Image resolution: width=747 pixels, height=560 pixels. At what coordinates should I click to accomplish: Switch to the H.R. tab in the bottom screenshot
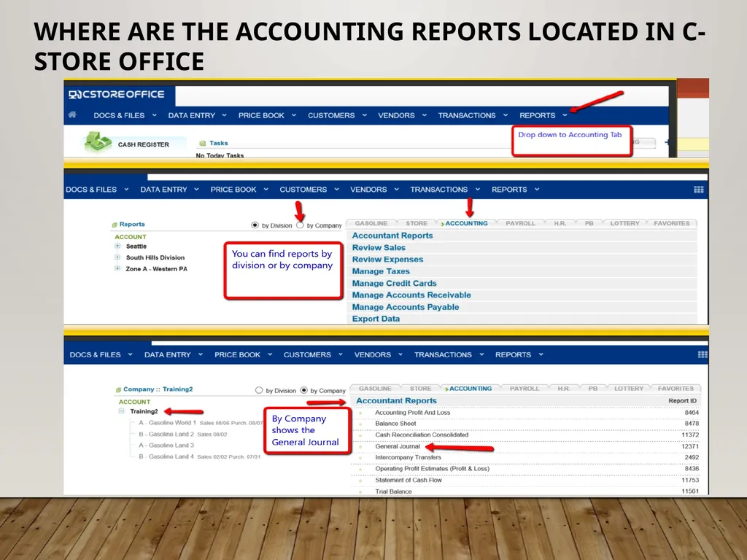[564, 389]
